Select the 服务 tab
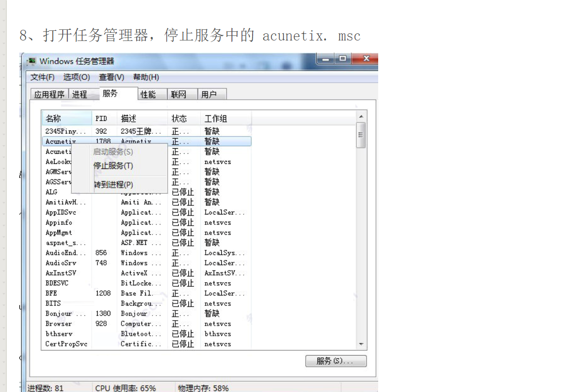 point(118,94)
